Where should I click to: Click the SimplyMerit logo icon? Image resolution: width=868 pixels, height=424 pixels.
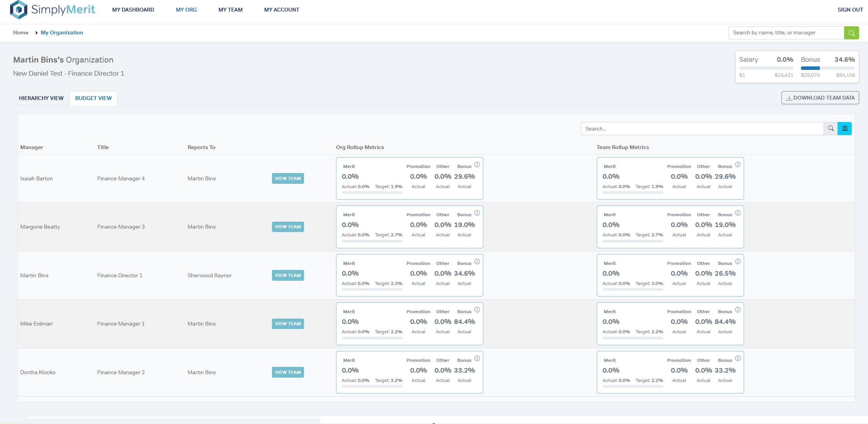coord(18,10)
